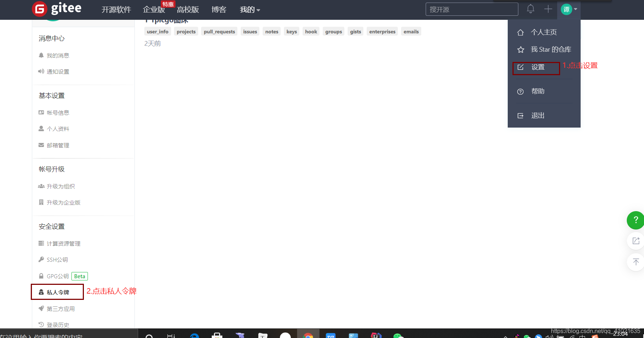Open 邮箱管理 in sidebar
The height and width of the screenshot is (338, 644).
click(x=58, y=146)
